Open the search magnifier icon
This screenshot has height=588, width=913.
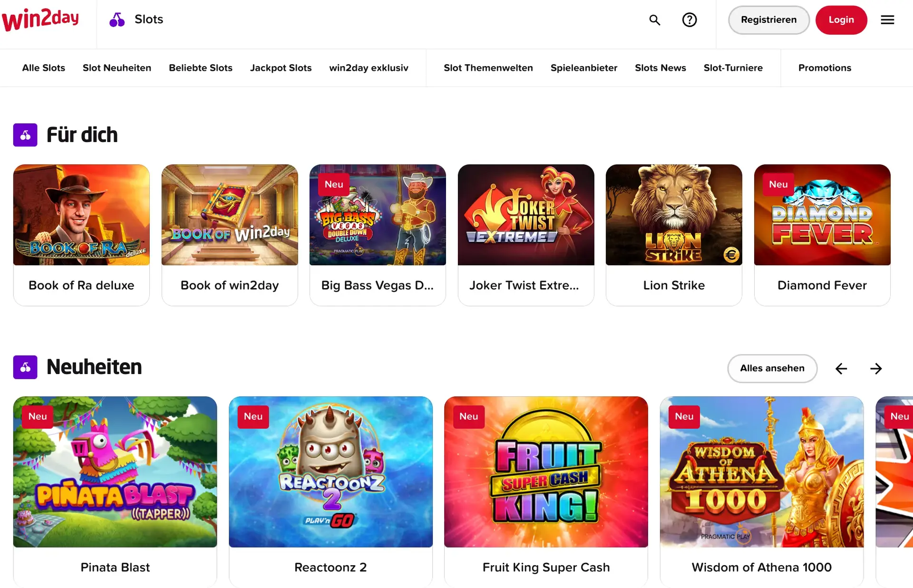tap(655, 20)
